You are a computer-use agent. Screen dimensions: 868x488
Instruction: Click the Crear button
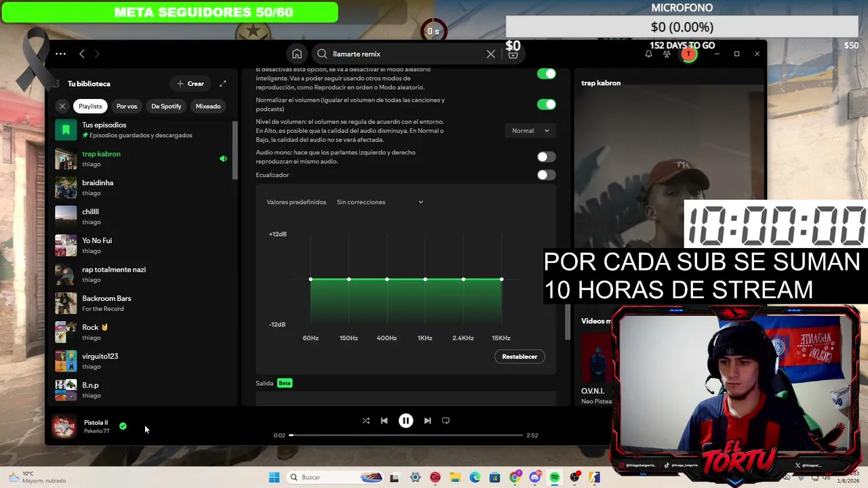click(191, 83)
